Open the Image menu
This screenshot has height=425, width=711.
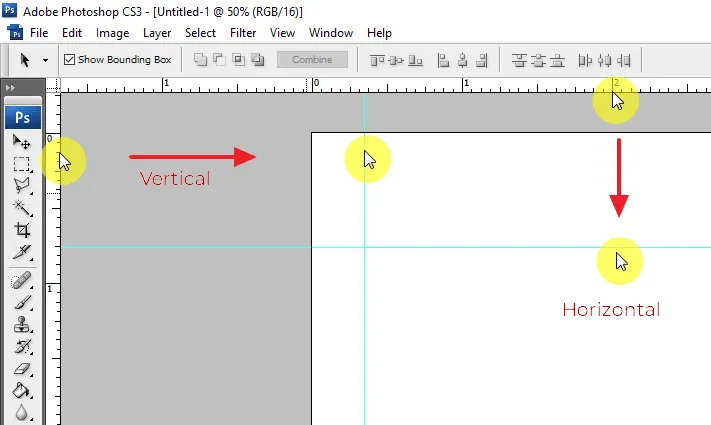112,33
